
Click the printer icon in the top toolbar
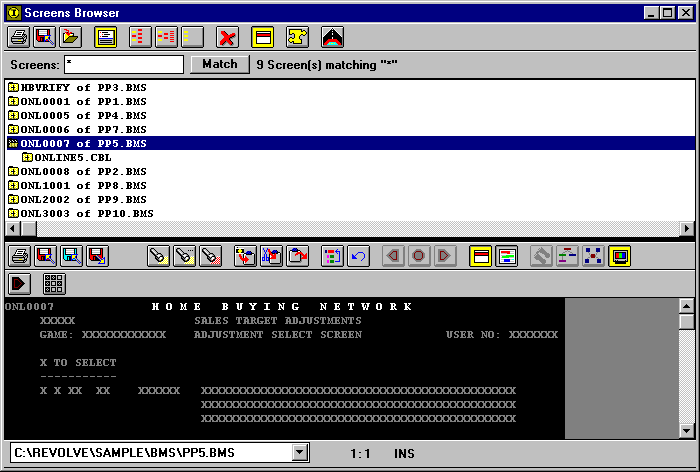[19, 37]
